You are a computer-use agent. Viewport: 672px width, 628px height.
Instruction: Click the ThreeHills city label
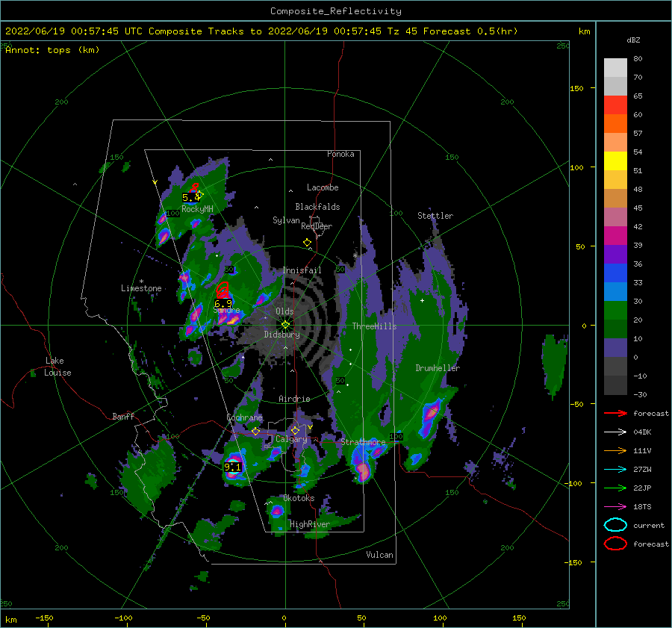[x=374, y=326]
